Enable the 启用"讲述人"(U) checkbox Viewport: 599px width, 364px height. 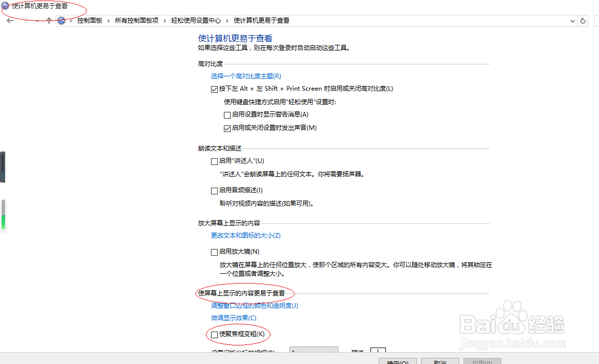click(214, 161)
